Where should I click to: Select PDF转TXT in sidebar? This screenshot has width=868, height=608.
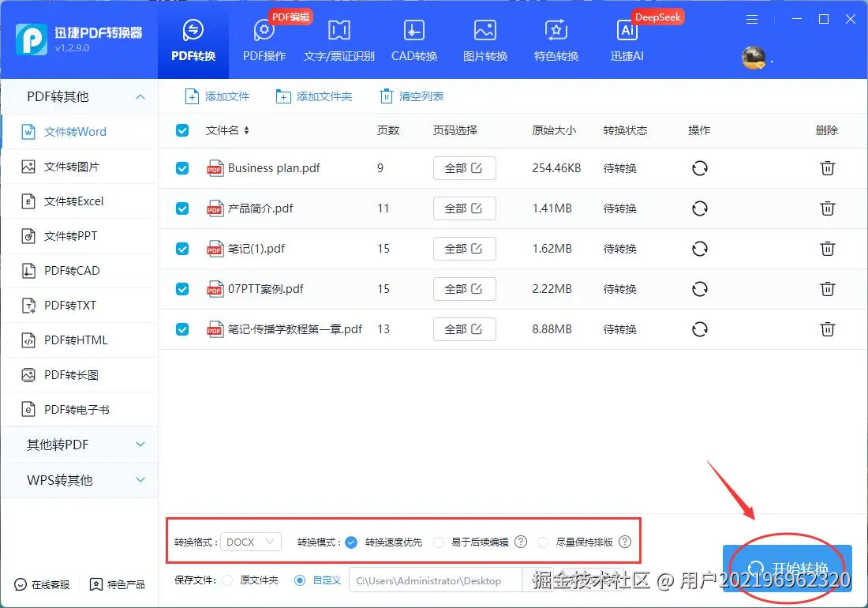pyautogui.click(x=80, y=306)
